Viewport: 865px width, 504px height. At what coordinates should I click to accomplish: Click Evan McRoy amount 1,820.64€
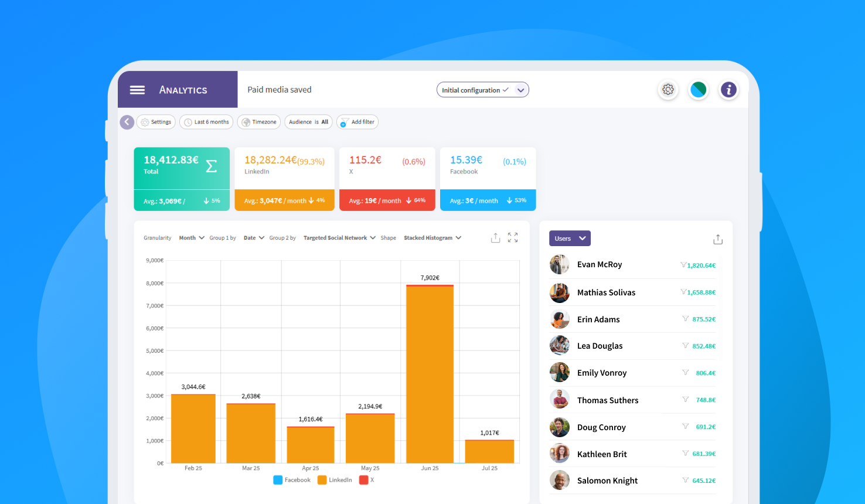[x=701, y=265]
